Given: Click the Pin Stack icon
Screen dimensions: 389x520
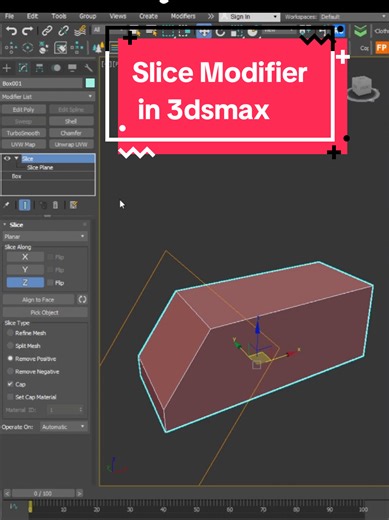Looking at the screenshot, I should pyautogui.click(x=6, y=205).
